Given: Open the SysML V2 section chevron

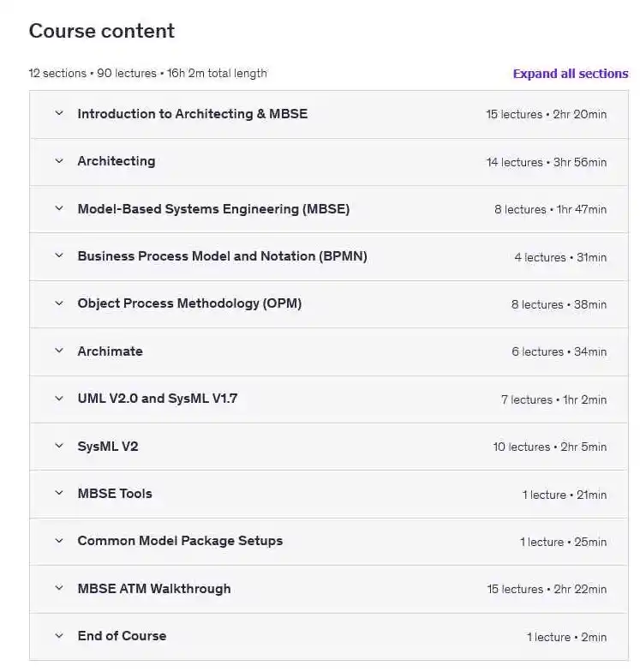Looking at the screenshot, I should 59,447.
